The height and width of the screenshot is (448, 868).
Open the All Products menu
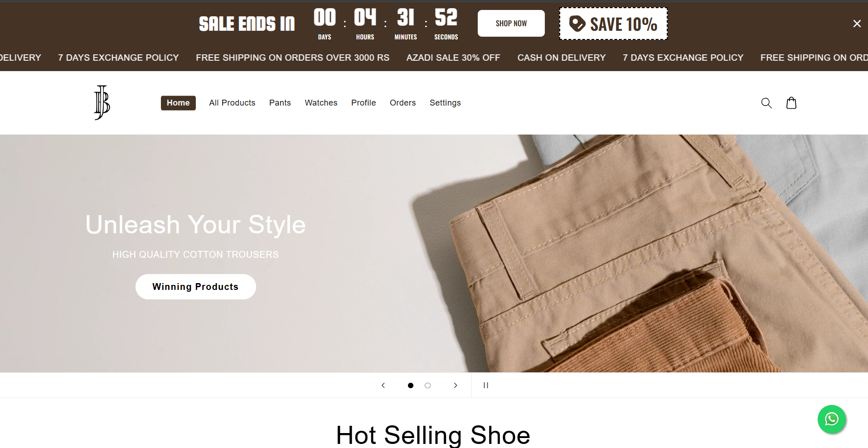pos(232,103)
